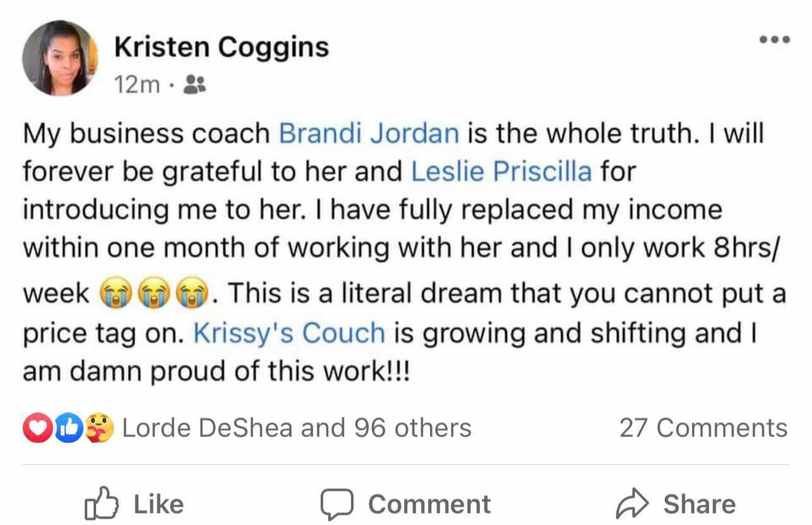812x525 pixels.
Task: Visit the Leslie Priscilla tagged link
Action: (501, 171)
